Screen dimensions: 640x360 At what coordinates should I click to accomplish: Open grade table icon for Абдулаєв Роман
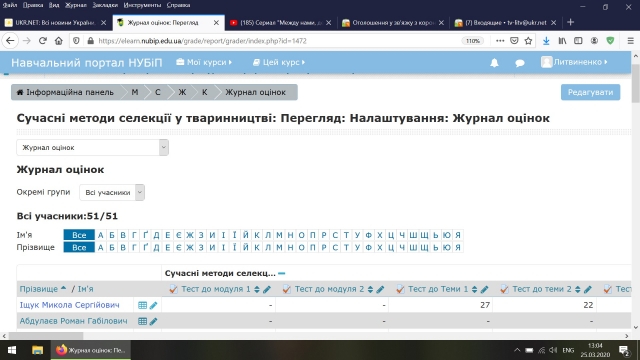tap(142, 322)
